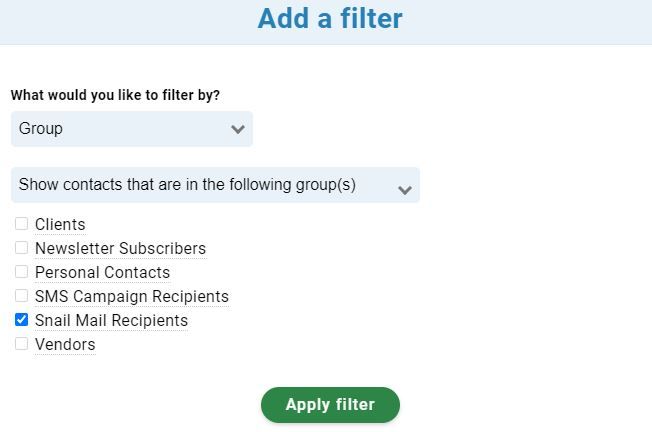Enable the Personal Contacts checkbox
Screen dimensions: 652x432
[21, 272]
